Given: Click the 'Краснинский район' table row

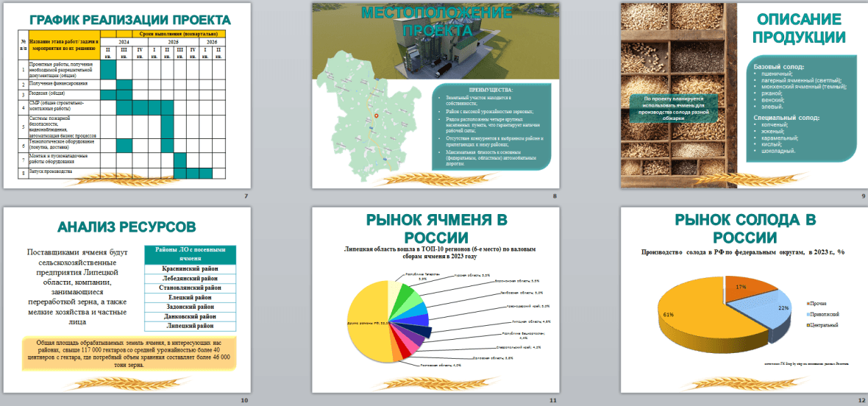Looking at the screenshot, I should [190, 268].
